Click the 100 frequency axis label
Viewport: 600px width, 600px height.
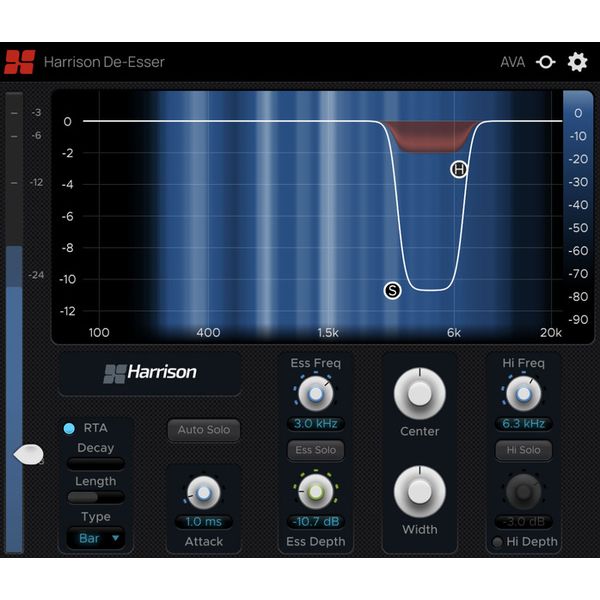pyautogui.click(x=99, y=333)
